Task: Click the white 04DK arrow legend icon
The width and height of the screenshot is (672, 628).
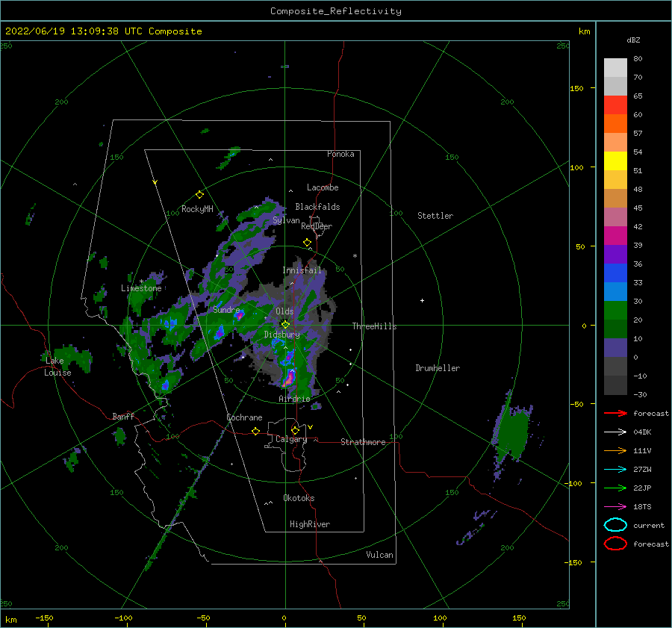Action: pos(615,432)
